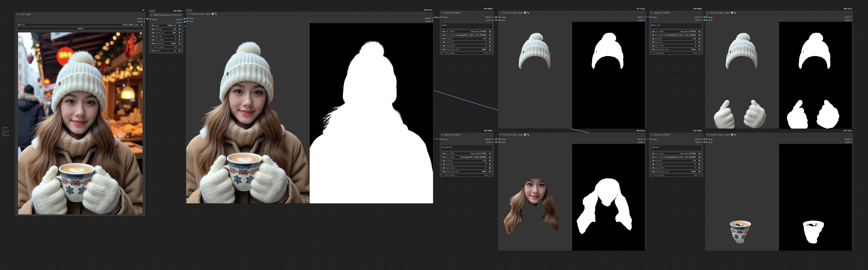Click IMAGE output socket on Load Image node
Viewport: 868px width, 270px height.
coord(144,19)
